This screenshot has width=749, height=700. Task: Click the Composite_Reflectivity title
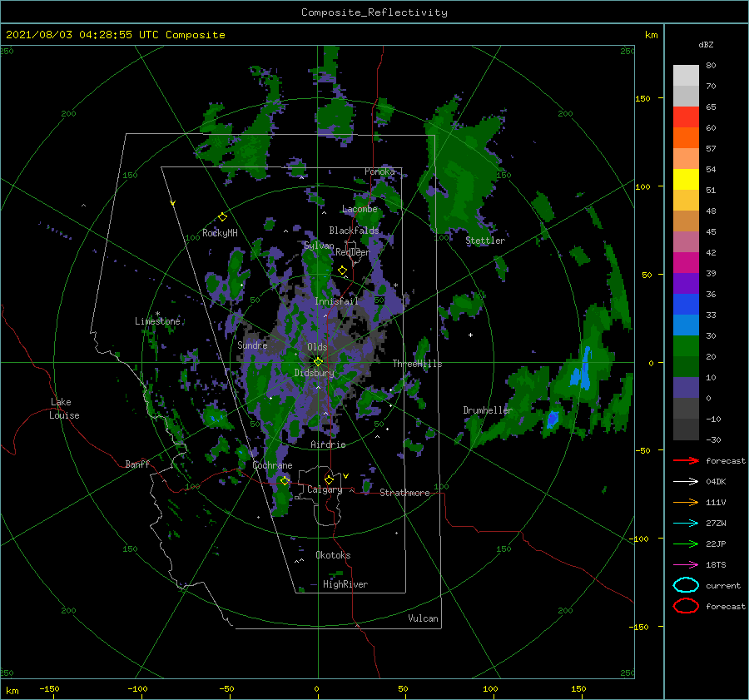374,12
